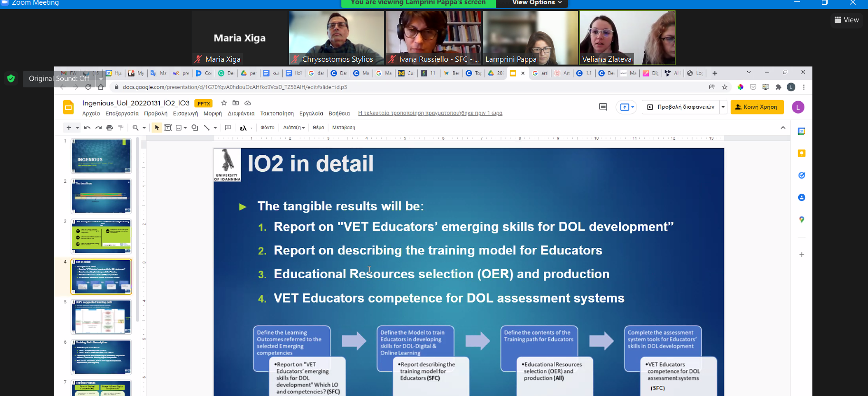This screenshot has height=396, width=868.
Task: Click the zoom magnifier tool
Action: pos(135,128)
